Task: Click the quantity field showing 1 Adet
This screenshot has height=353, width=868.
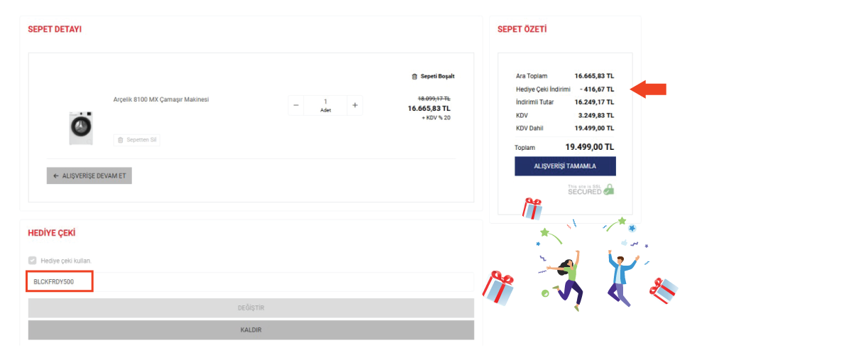Action: click(x=325, y=105)
